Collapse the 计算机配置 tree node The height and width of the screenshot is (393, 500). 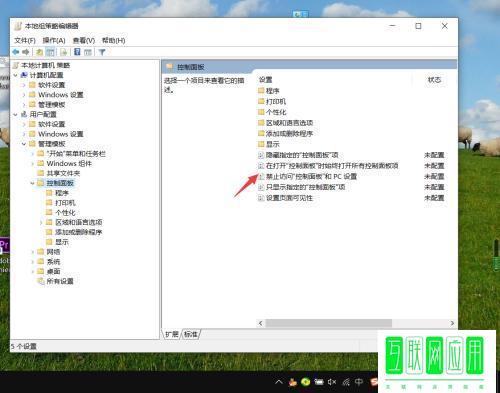15,75
